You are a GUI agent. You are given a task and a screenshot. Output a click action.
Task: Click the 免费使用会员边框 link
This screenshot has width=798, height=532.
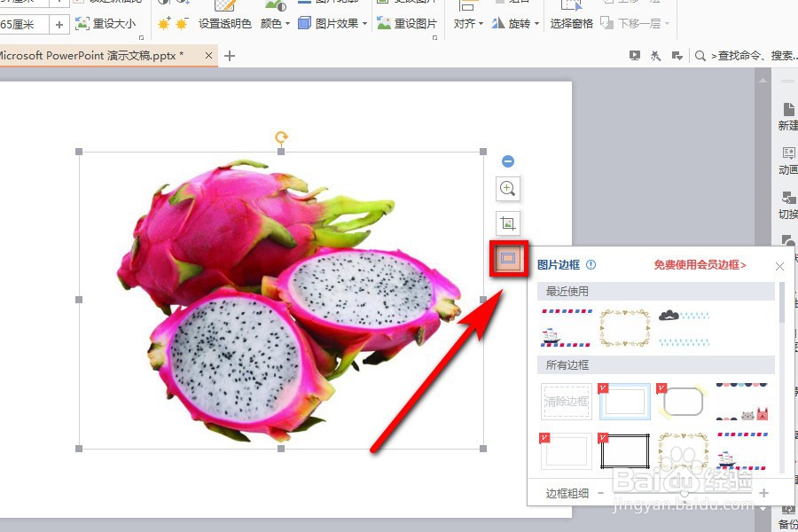click(x=700, y=265)
